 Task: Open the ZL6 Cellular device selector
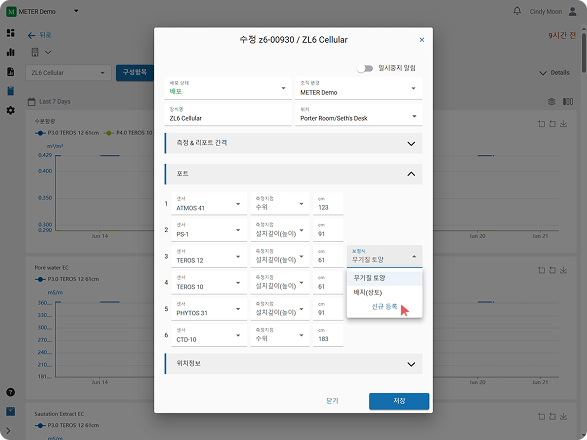(68, 73)
